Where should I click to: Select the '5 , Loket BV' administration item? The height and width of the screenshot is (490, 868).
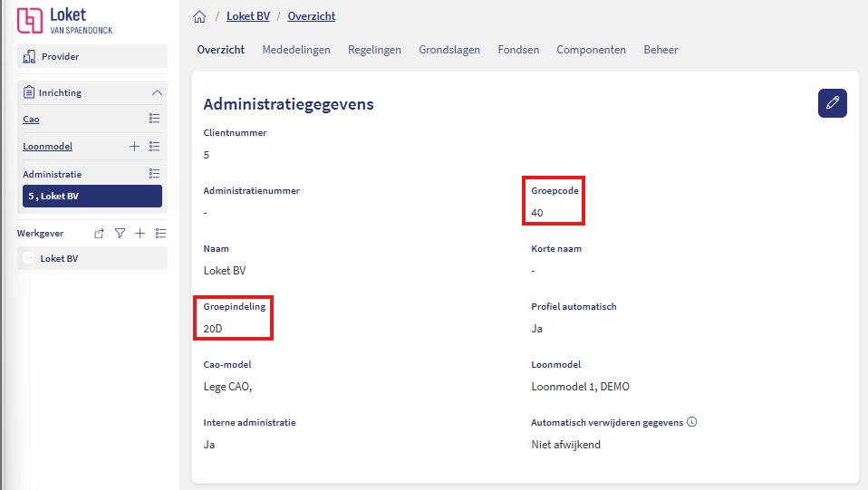(x=92, y=196)
